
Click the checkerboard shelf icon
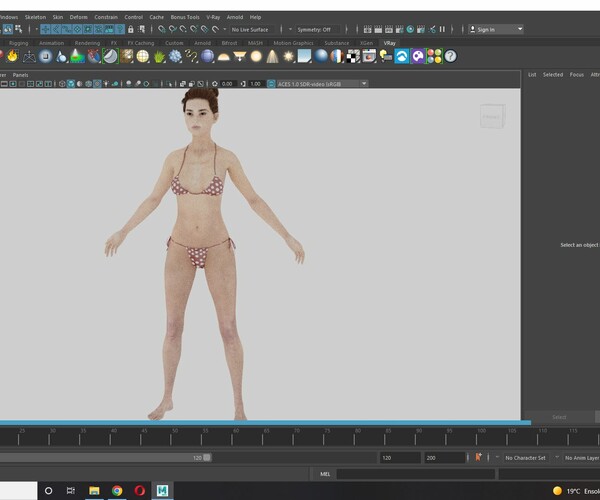(353, 56)
